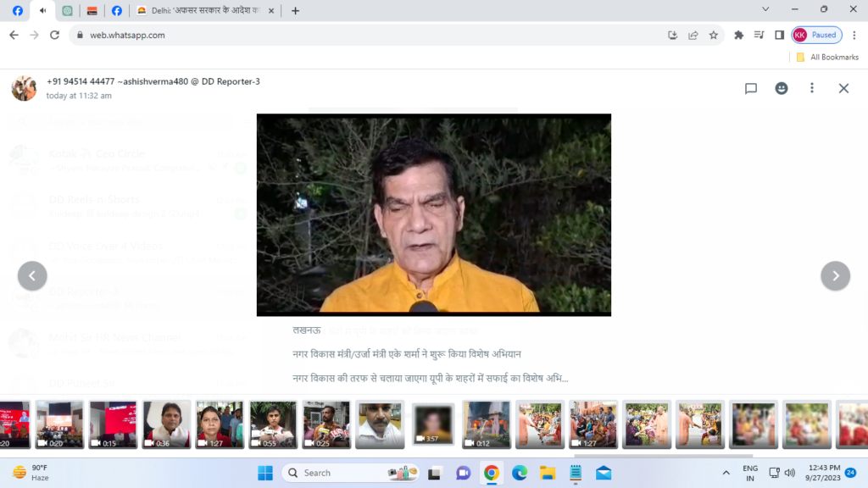Open Chrome extensions puzzle icon
The image size is (868, 488).
(x=737, y=35)
